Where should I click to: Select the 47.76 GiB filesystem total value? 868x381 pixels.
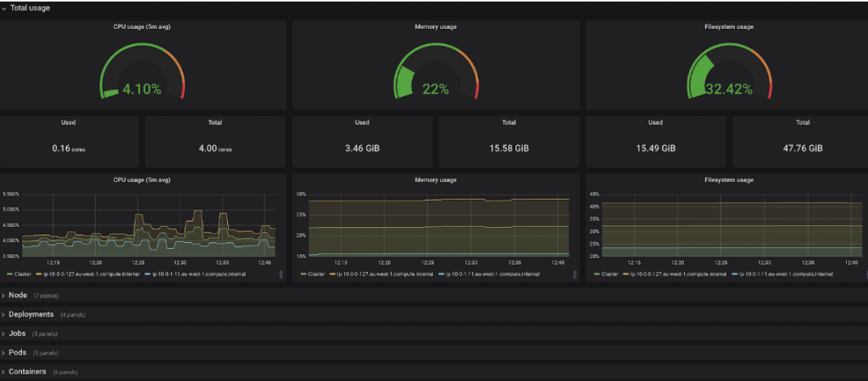point(802,149)
